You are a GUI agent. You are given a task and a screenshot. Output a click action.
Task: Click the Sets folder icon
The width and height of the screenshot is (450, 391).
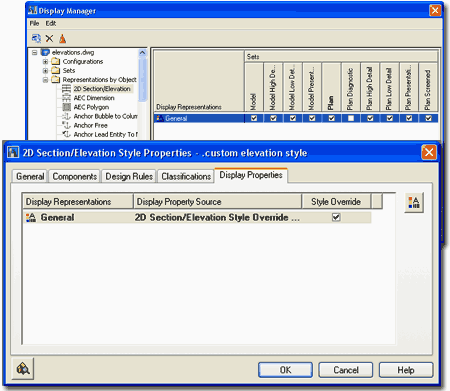[56, 70]
